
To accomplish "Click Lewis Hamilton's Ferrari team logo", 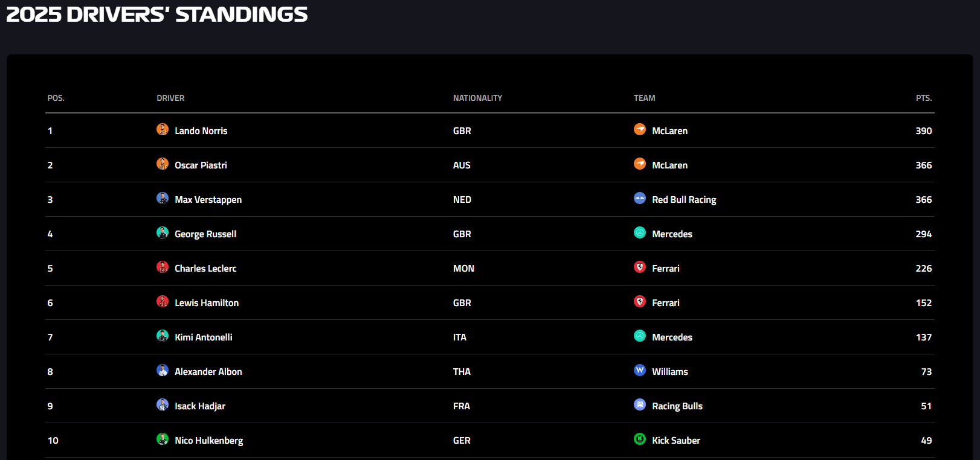I will 640,301.
